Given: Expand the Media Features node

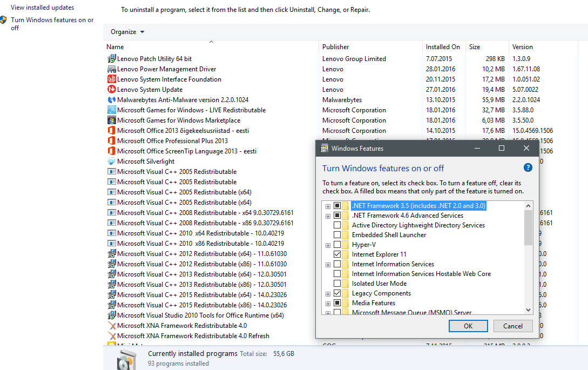Looking at the screenshot, I should [328, 304].
